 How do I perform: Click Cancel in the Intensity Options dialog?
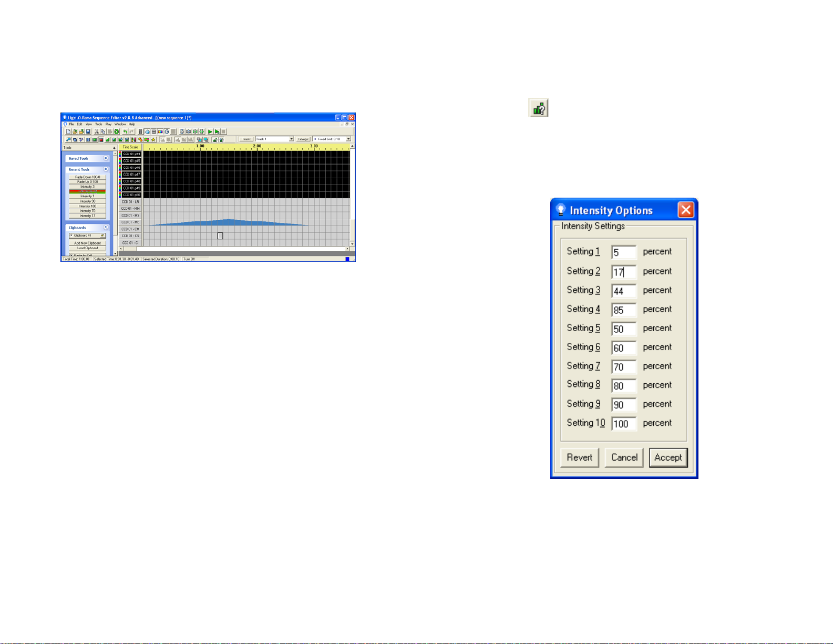tap(624, 457)
